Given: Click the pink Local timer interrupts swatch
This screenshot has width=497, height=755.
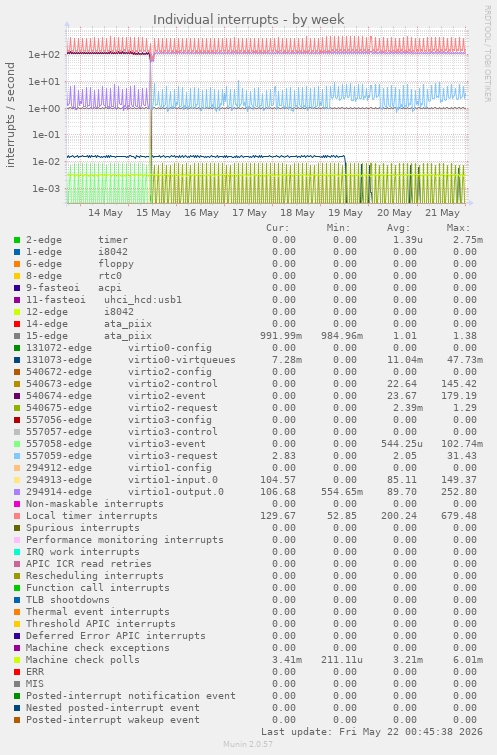Looking at the screenshot, I should point(17,516).
